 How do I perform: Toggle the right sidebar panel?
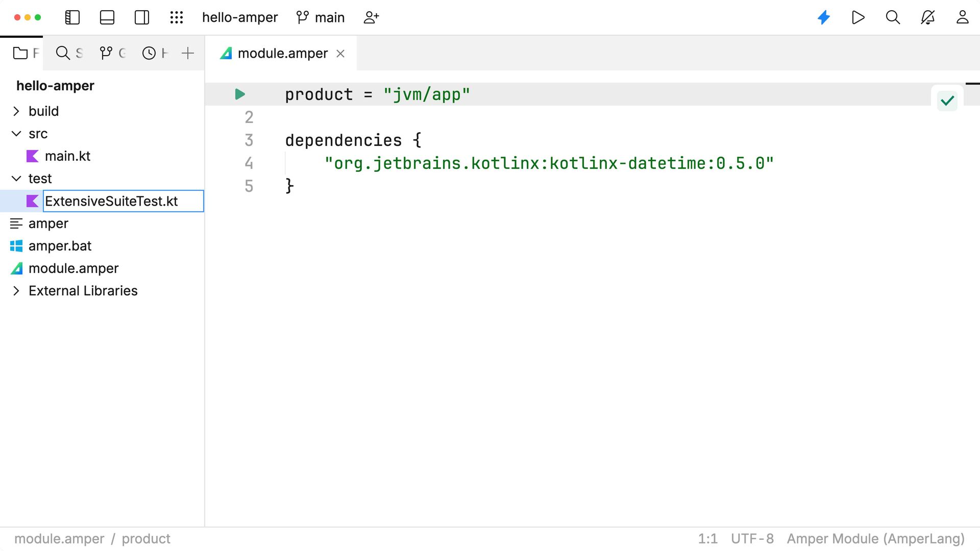(x=142, y=17)
